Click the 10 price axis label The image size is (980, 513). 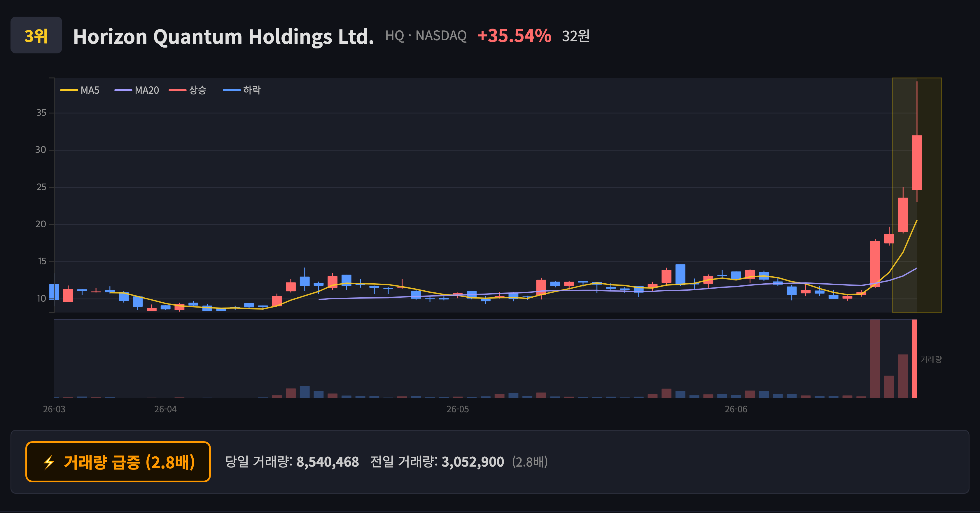point(41,299)
